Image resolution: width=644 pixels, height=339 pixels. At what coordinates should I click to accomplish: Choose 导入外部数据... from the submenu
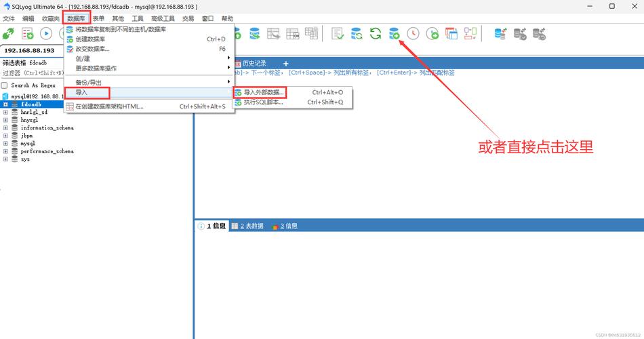pos(292,92)
